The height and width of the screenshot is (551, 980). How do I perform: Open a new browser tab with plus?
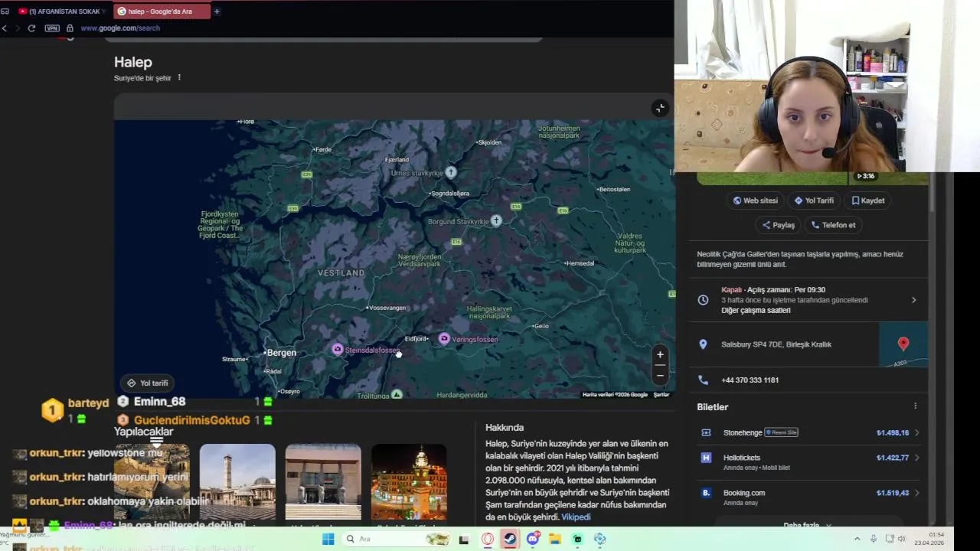click(217, 11)
